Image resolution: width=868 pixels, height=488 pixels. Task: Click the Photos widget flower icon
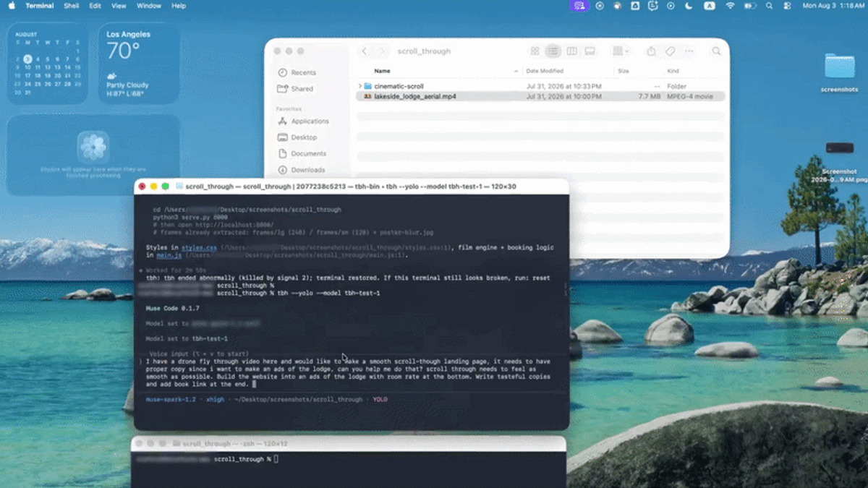tap(93, 147)
